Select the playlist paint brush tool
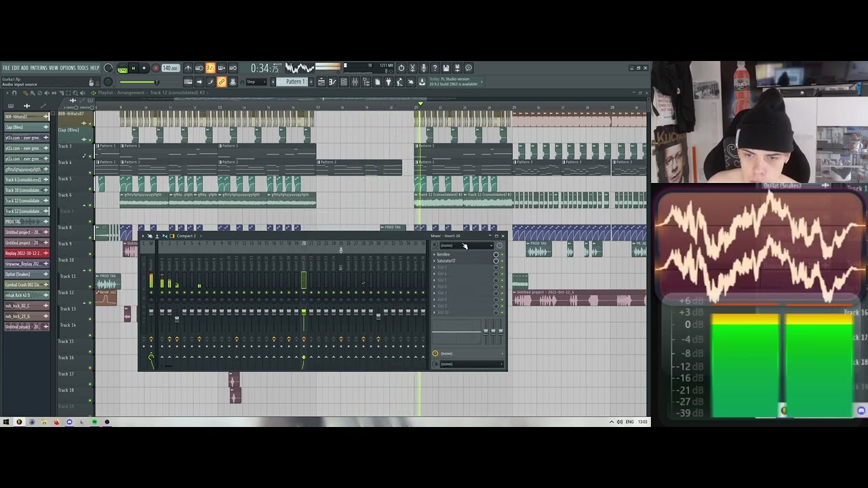This screenshot has width=868, height=488. coord(33,93)
